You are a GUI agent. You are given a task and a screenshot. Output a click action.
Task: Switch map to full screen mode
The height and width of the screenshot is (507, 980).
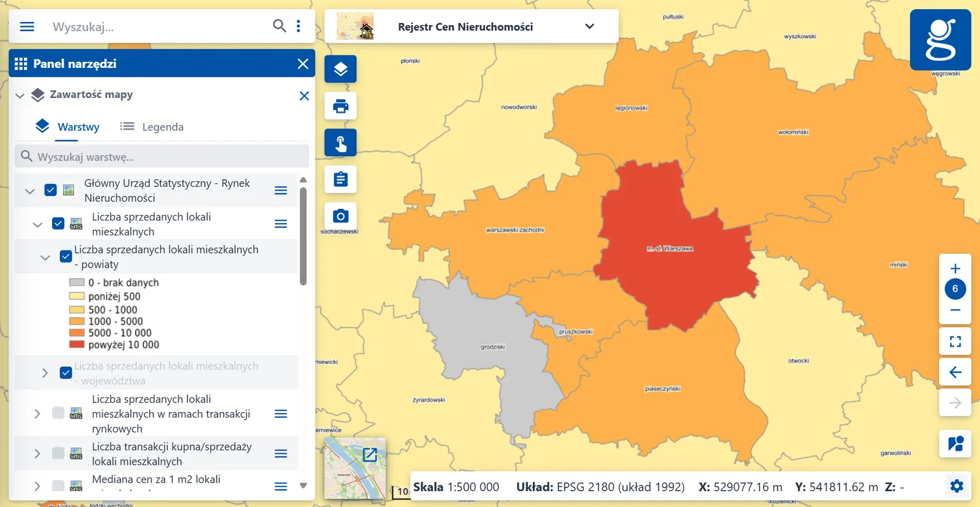click(955, 341)
